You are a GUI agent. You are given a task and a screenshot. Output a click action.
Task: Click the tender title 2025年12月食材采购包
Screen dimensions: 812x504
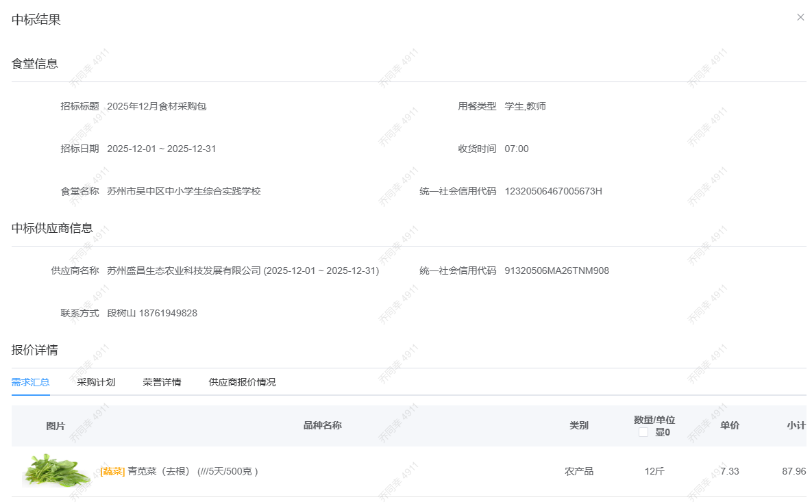point(156,106)
